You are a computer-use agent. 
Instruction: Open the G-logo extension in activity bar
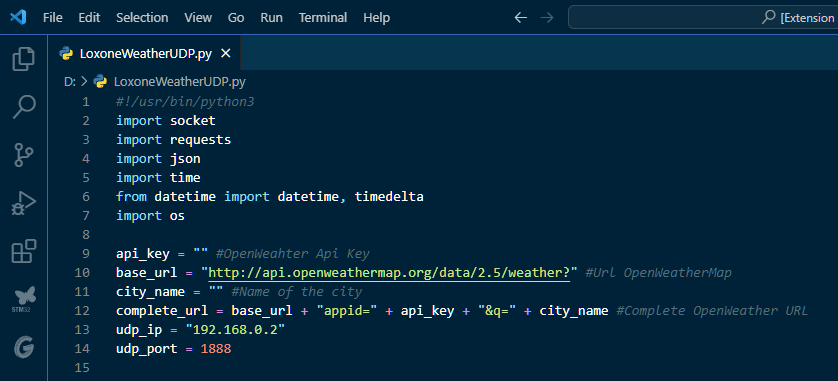pos(24,347)
